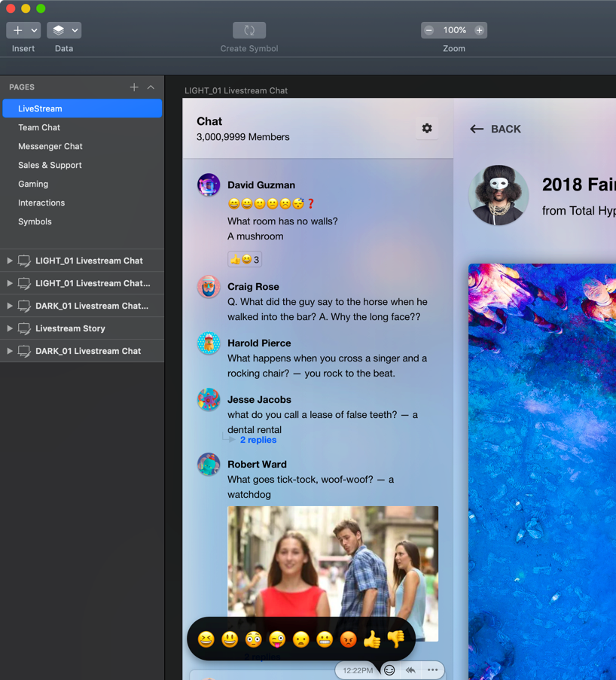This screenshot has width=616, height=680.
Task: Open chat settings gear icon
Action: [x=427, y=129]
